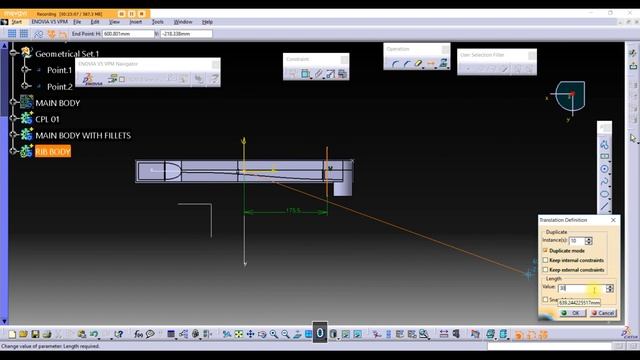The image size is (640, 360).
Task: Open the Start menu
Action: (16, 22)
